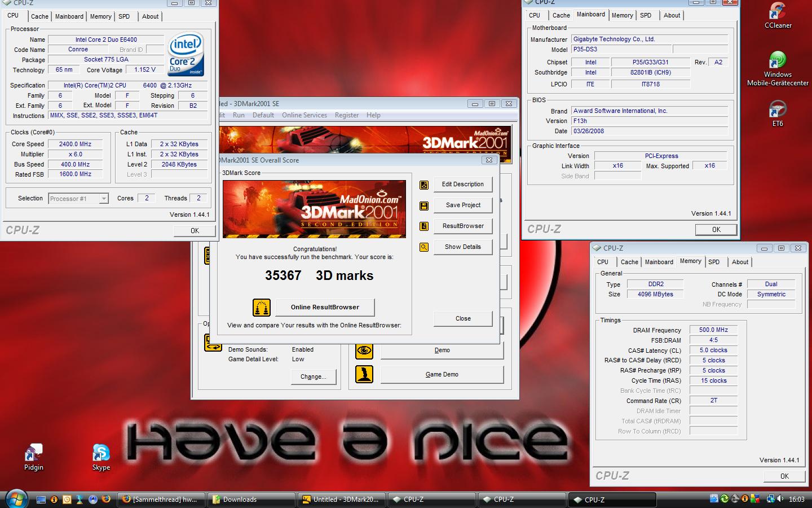Click the Edit Description button

[463, 185]
